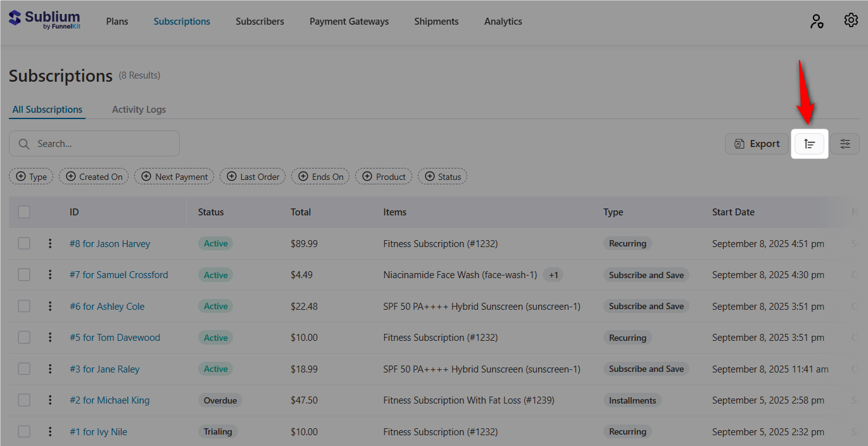Click the Export button
The image size is (868, 446).
click(757, 144)
